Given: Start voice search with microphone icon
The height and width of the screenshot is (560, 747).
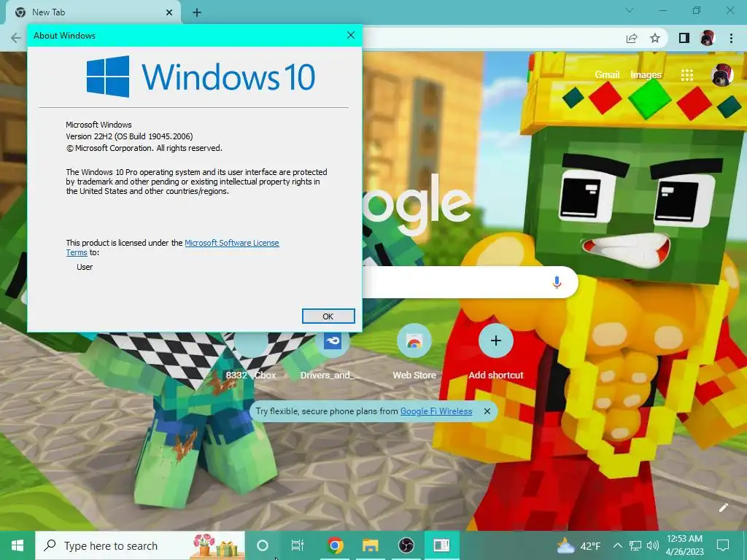Looking at the screenshot, I should (557, 282).
